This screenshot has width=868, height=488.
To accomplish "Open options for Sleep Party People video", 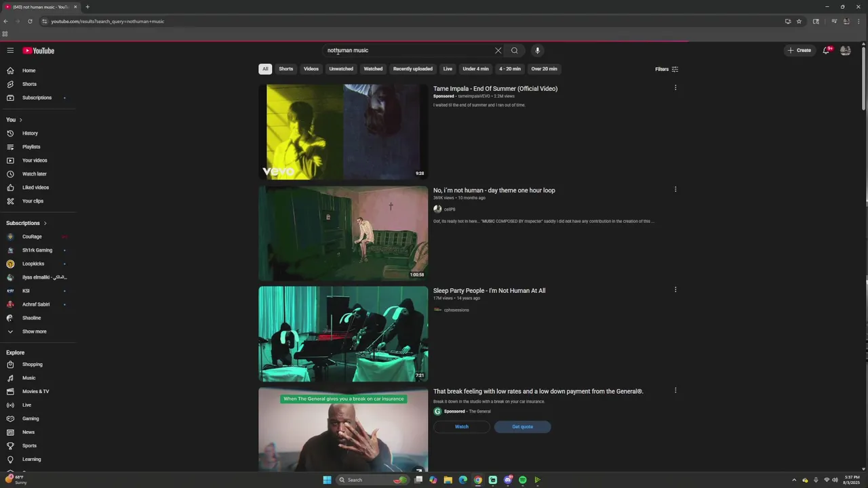I will (675, 289).
